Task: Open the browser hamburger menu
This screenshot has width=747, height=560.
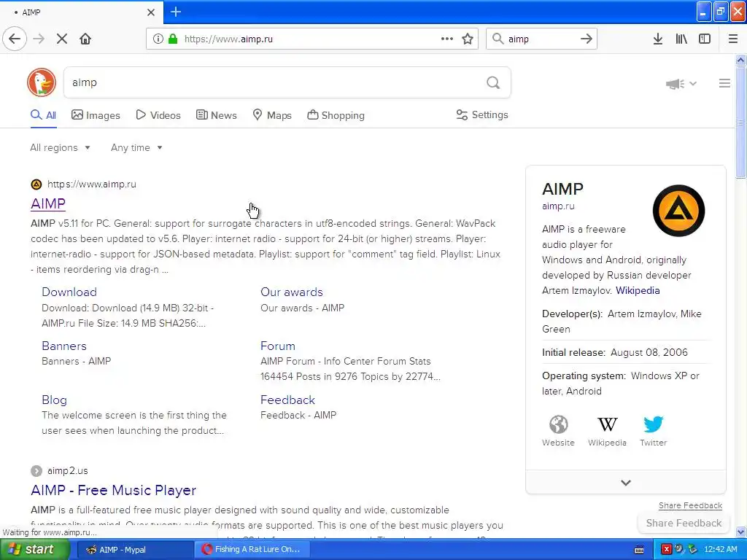Action: coord(733,39)
